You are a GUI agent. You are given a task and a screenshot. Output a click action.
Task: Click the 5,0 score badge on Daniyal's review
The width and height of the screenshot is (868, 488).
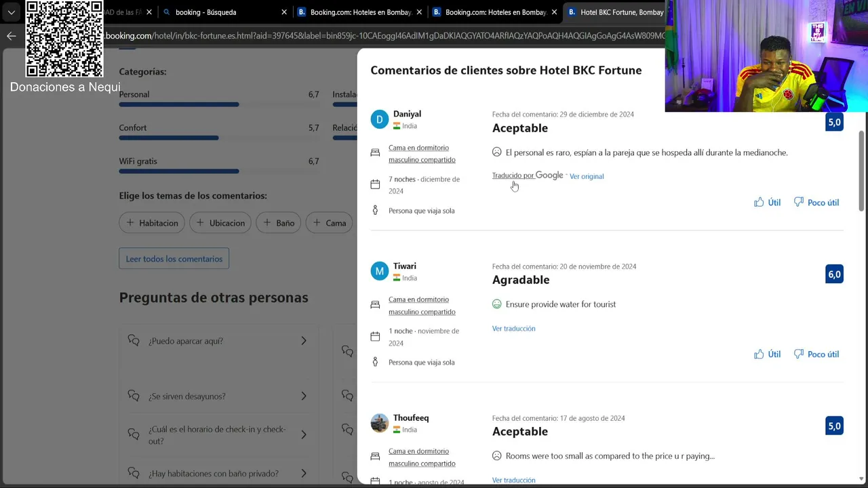834,122
